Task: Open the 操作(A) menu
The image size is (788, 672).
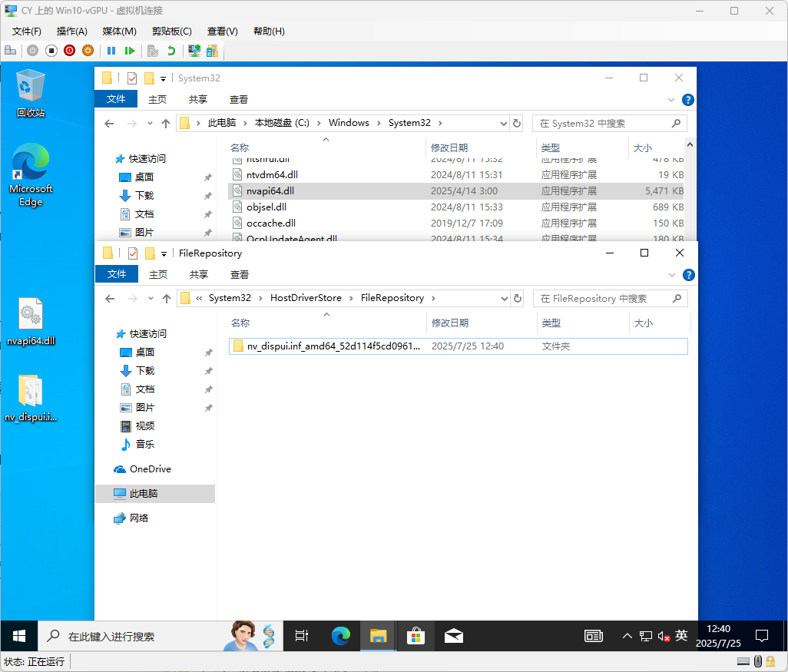Action: click(x=72, y=31)
